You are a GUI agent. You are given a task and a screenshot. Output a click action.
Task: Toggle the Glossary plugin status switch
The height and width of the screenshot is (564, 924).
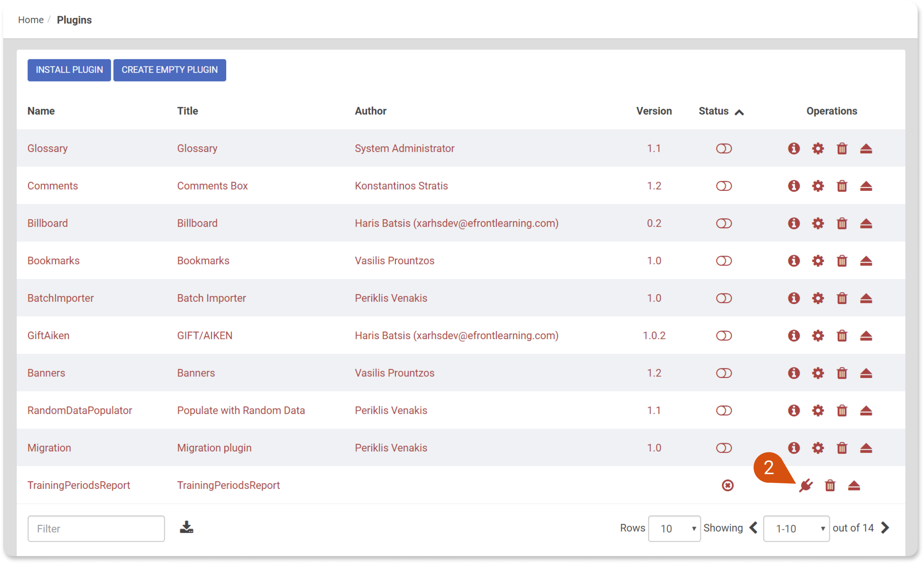724,149
